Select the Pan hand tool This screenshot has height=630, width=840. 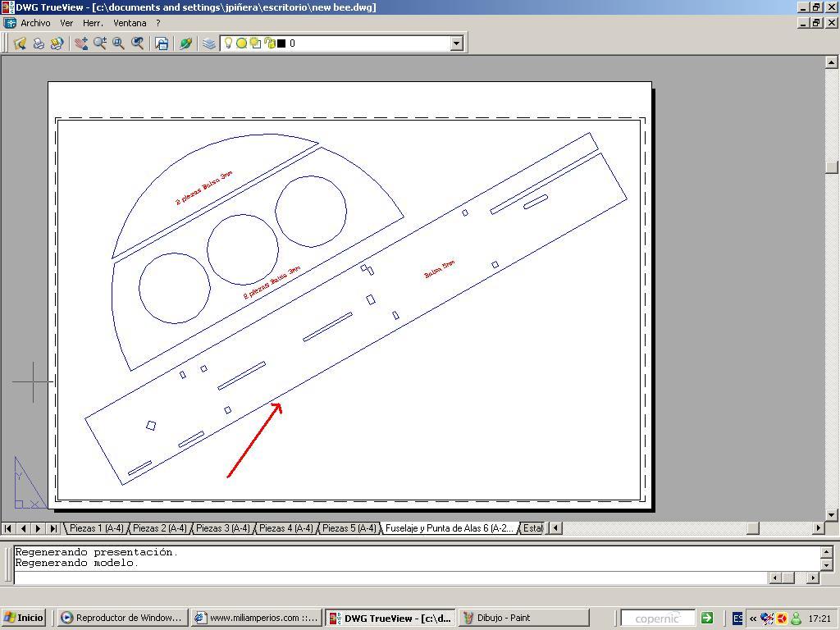click(80, 43)
